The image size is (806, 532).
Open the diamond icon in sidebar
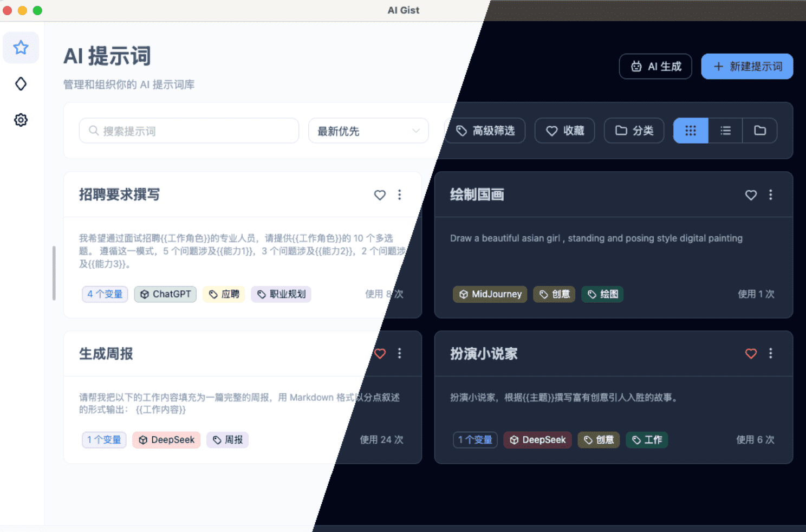[21, 84]
